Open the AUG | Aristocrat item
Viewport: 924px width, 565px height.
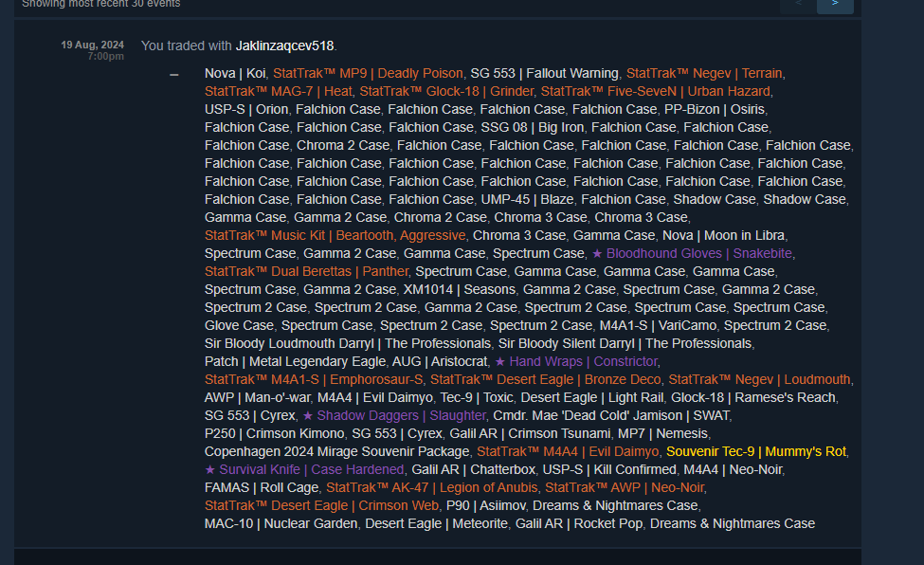pos(440,361)
